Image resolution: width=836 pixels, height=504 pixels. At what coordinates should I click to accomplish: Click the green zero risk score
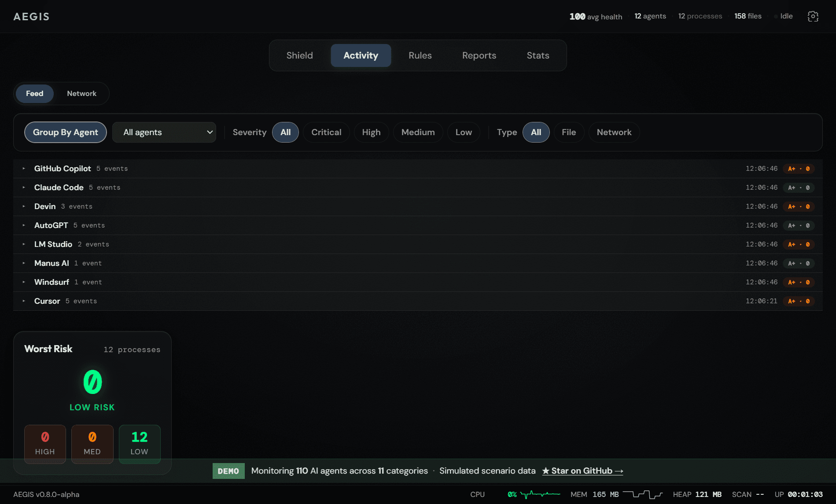click(x=92, y=382)
